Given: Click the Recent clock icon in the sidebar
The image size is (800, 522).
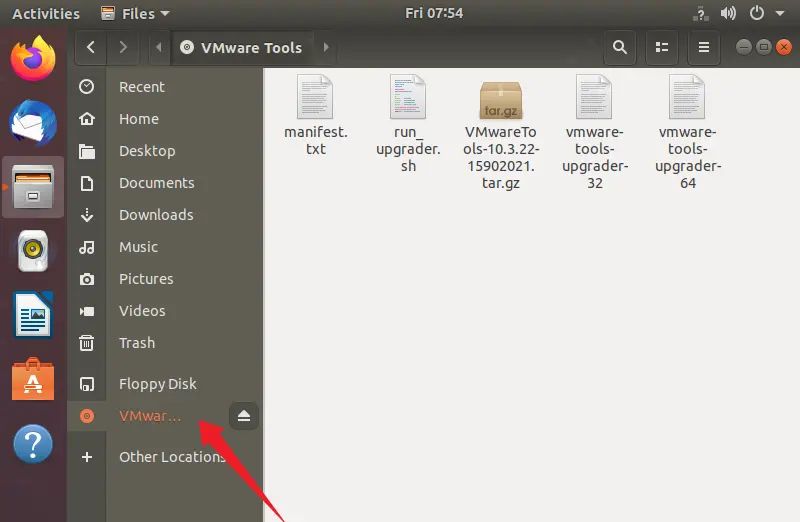Looking at the screenshot, I should click(87, 87).
